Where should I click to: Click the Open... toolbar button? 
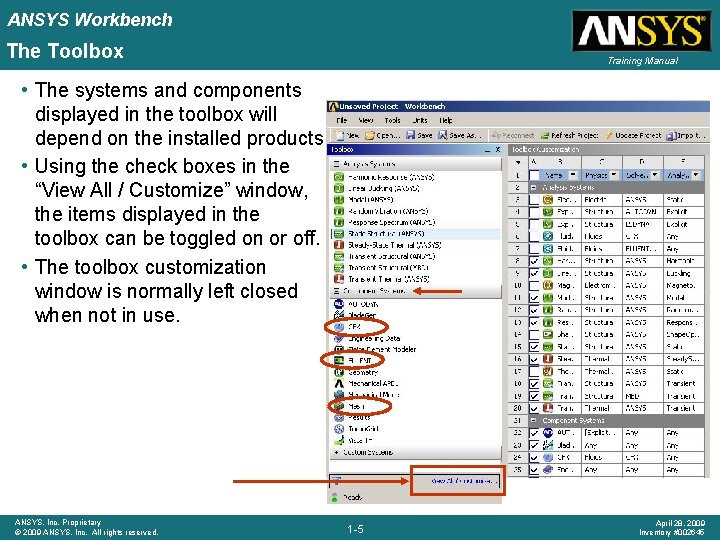point(382,135)
